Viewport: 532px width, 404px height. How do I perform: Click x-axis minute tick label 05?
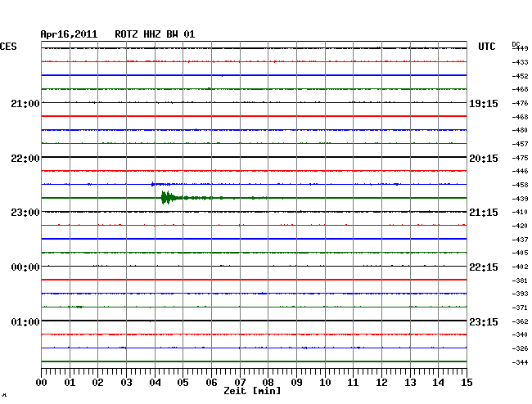coord(183,383)
